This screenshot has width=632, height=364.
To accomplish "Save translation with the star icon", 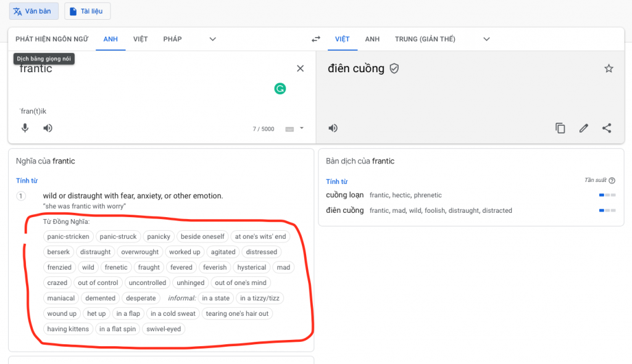I will pos(609,68).
